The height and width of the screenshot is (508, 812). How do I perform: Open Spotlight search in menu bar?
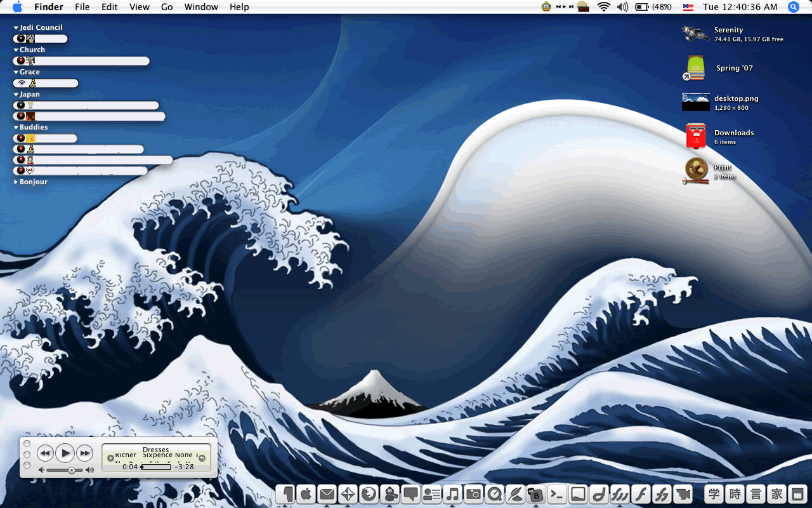793,7
